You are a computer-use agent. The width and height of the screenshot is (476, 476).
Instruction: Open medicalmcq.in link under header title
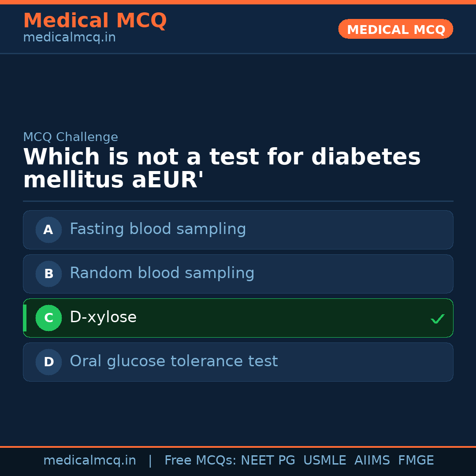pyautogui.click(x=69, y=38)
